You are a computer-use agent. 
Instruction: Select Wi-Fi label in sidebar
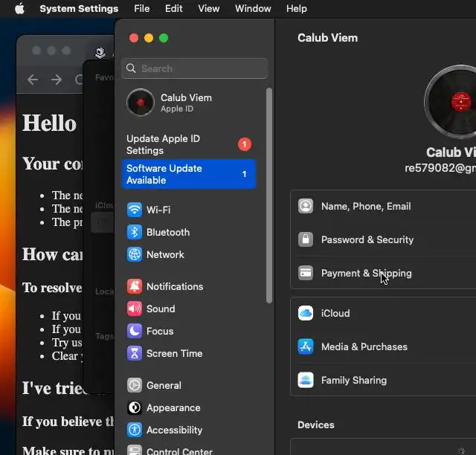point(158,210)
